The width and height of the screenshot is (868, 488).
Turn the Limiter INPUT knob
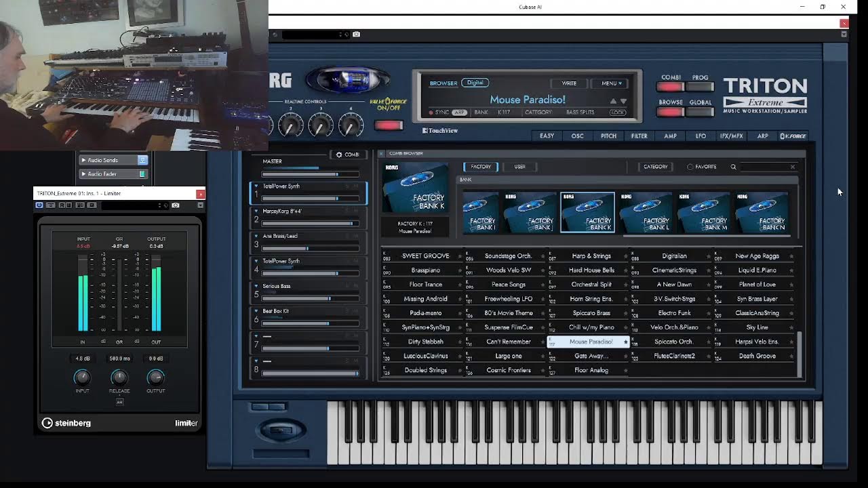[82, 377]
